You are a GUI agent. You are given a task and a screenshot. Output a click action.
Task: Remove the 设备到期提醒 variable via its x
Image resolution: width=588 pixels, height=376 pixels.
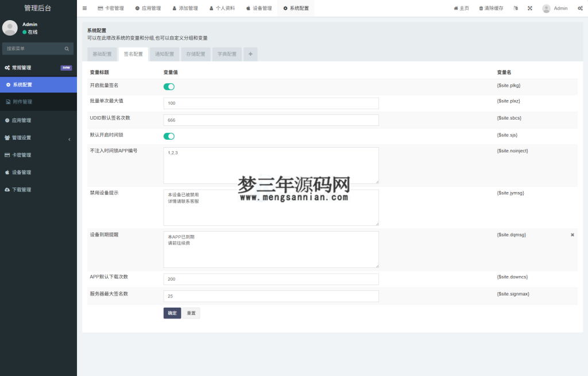[572, 235]
